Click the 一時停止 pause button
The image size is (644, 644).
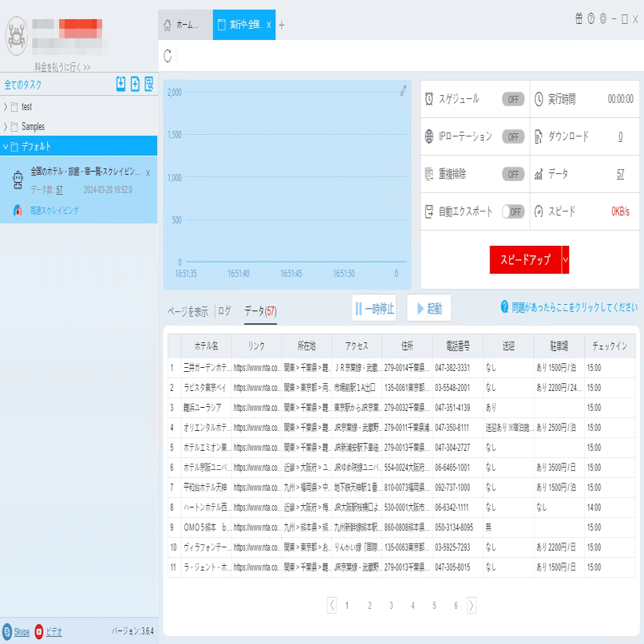[x=373, y=308]
